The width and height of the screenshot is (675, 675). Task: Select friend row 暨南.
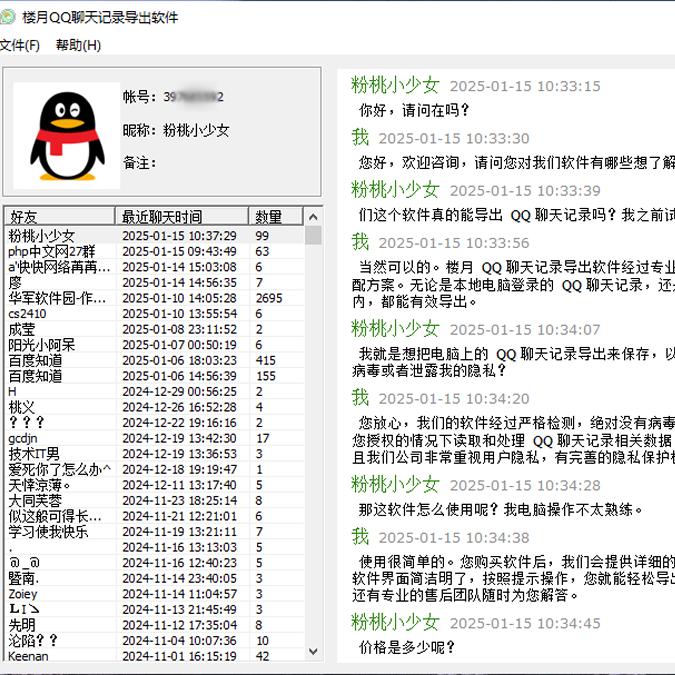click(x=154, y=578)
